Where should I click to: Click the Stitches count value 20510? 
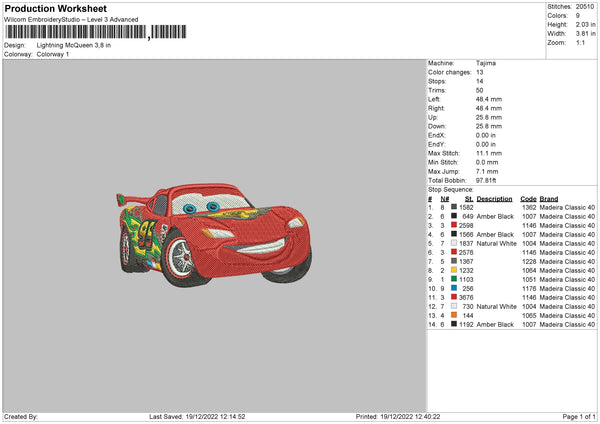(x=586, y=8)
